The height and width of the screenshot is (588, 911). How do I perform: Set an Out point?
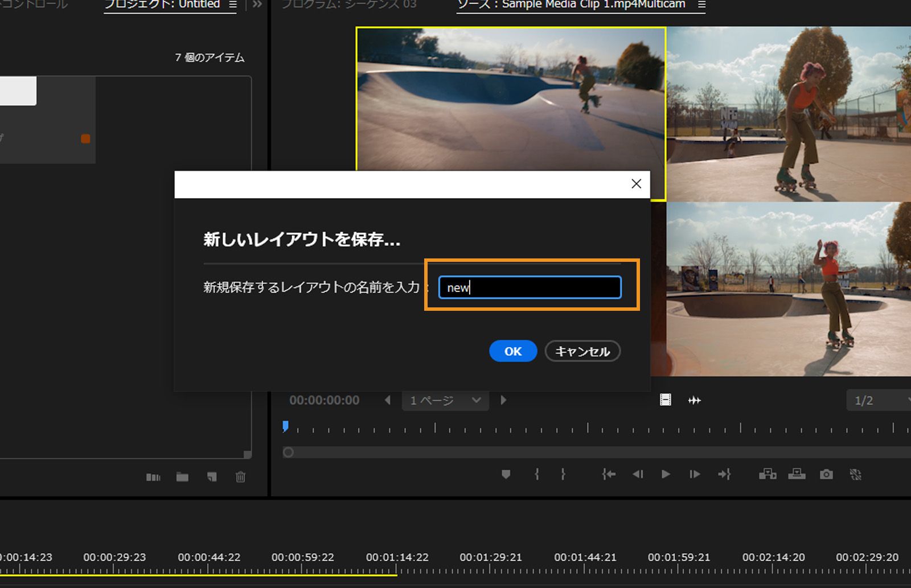(x=564, y=474)
